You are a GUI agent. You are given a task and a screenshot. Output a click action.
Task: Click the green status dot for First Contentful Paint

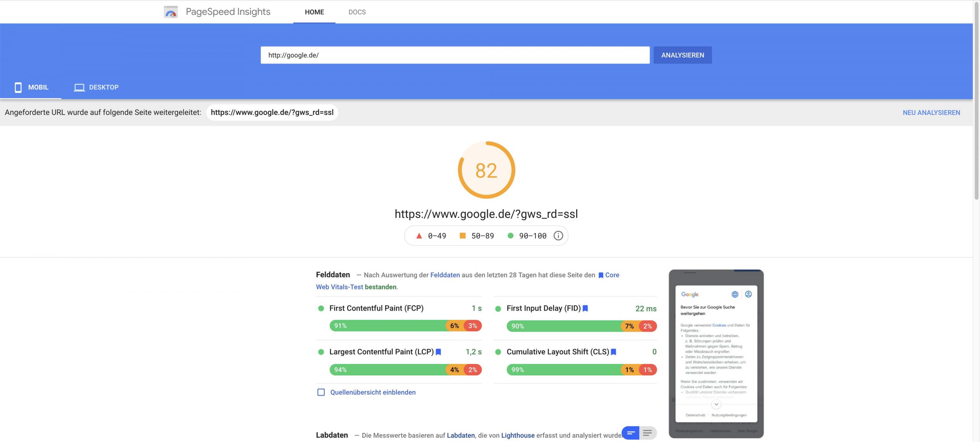tap(321, 308)
